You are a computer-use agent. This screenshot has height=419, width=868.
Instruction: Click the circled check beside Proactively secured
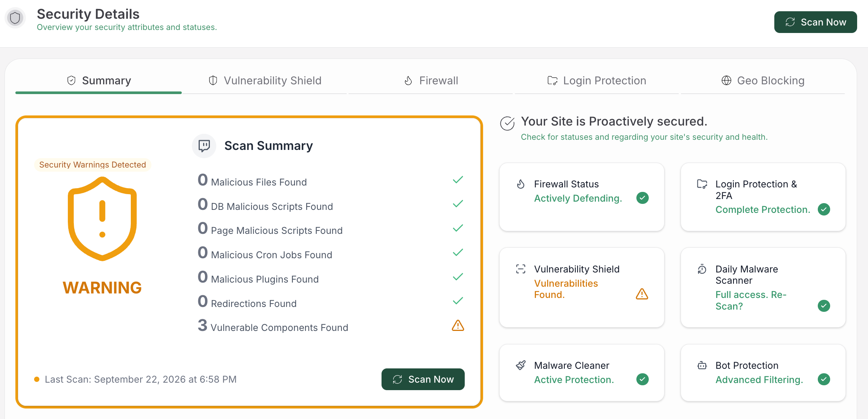pos(507,123)
